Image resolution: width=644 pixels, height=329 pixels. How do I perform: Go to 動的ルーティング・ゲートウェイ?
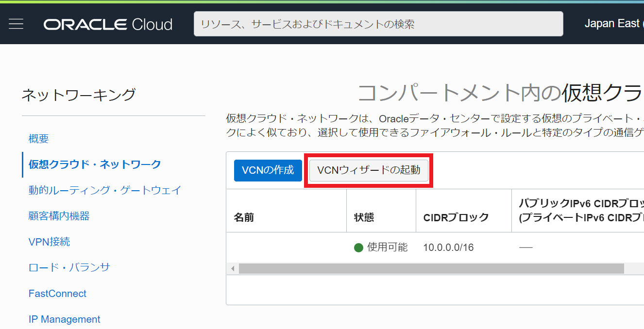coord(105,190)
